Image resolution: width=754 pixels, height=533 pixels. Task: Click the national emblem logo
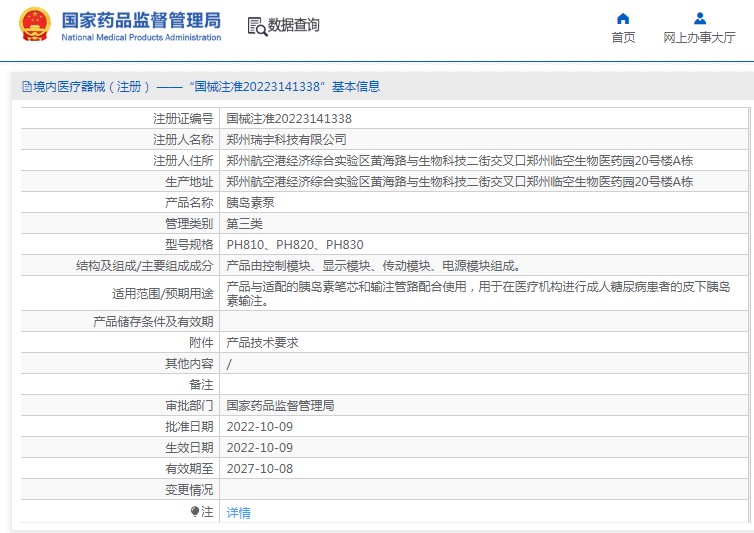tap(35, 25)
